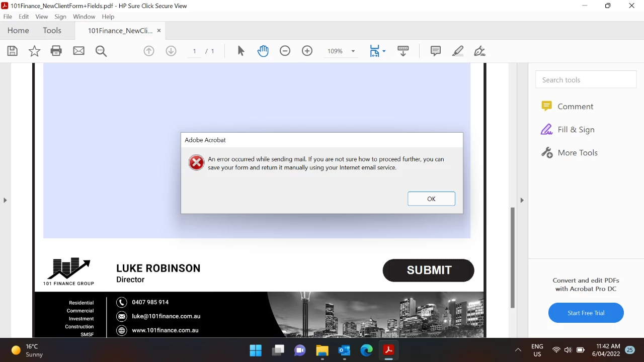Switch to the Tools tab

click(x=52, y=31)
